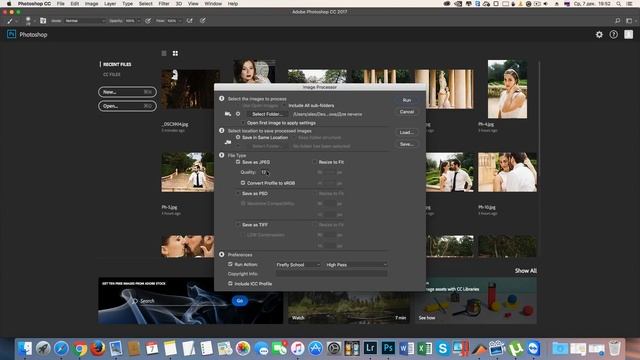The height and width of the screenshot is (360, 640).
Task: Enable Save as TIFF checkbox
Action: click(238, 224)
